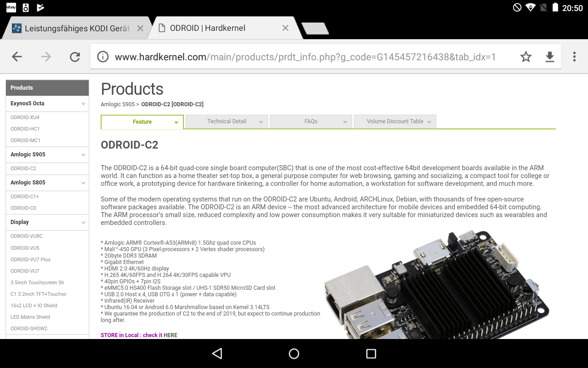The width and height of the screenshot is (588, 368).
Task: Click the Technical Detail dropdown arrow
Action: pyautogui.click(x=261, y=122)
